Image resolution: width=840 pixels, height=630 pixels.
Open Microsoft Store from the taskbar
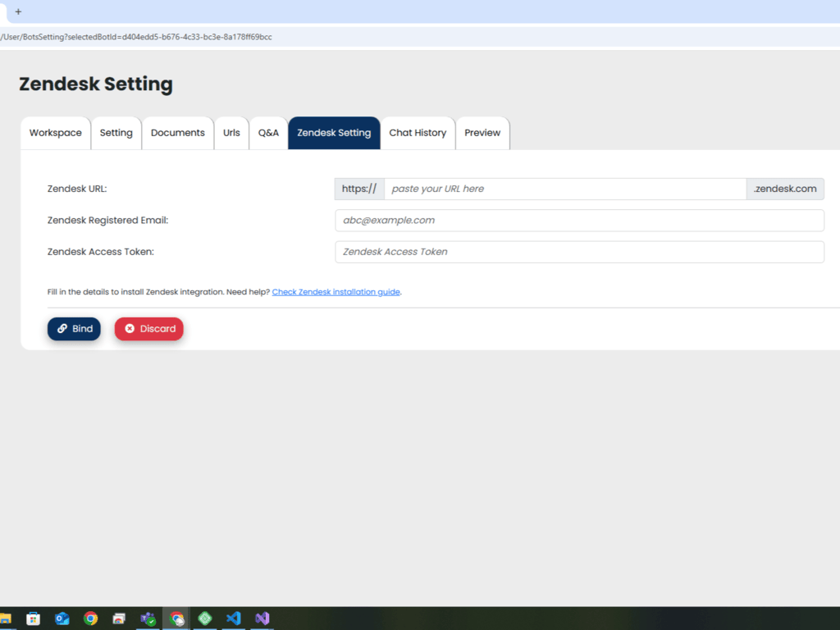click(x=34, y=619)
